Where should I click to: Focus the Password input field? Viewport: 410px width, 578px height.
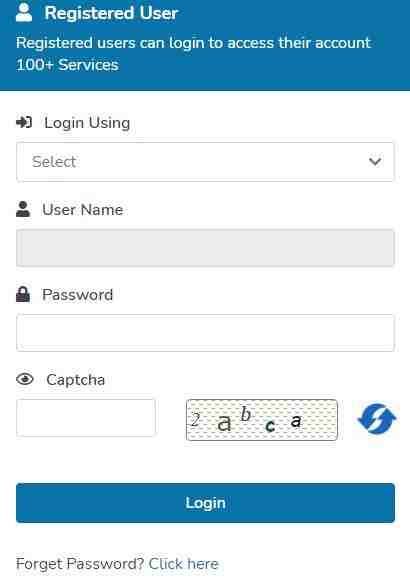(205, 332)
